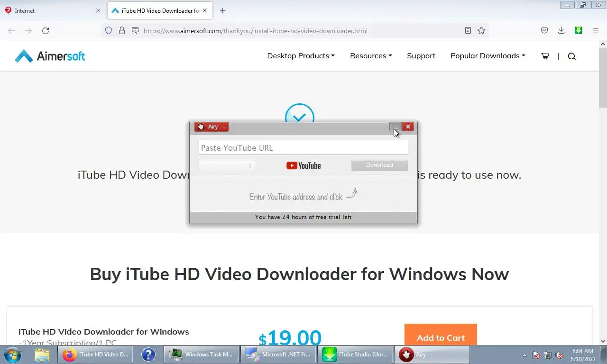607x364 pixels.
Task: Click the Aimersoft logo
Action: (50, 56)
